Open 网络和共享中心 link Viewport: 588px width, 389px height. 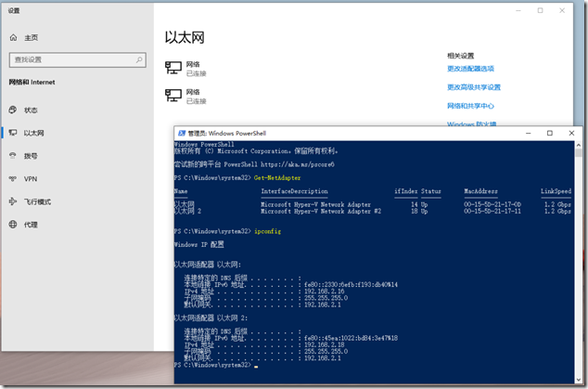[x=470, y=106]
